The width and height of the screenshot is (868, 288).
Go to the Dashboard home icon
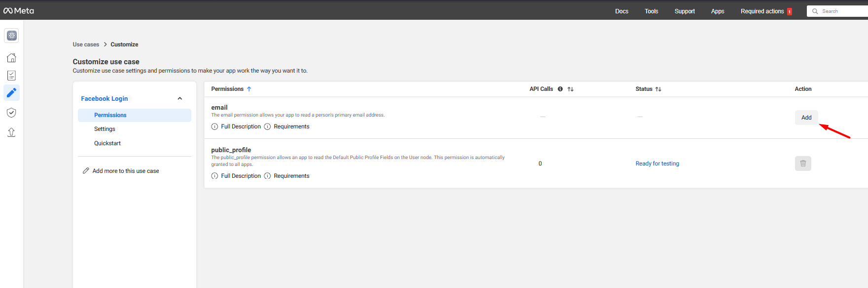(11, 58)
